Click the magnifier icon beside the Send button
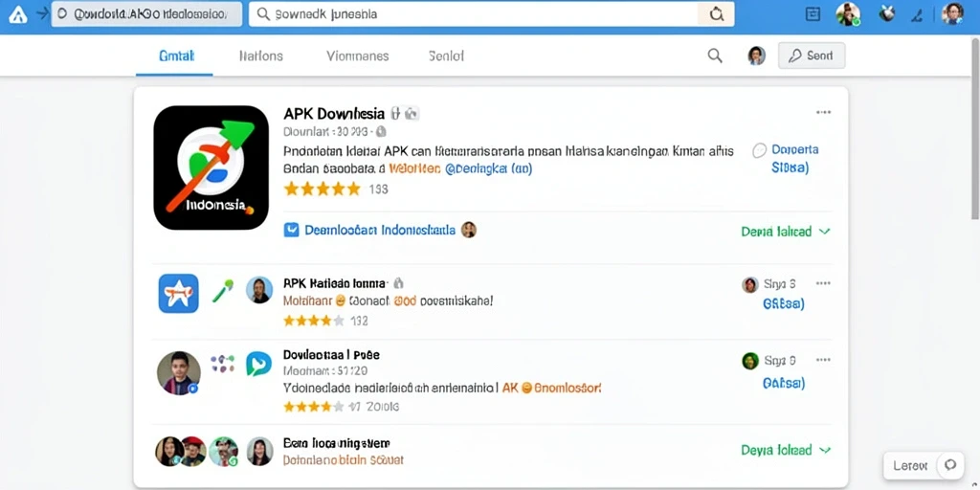 [x=714, y=56]
